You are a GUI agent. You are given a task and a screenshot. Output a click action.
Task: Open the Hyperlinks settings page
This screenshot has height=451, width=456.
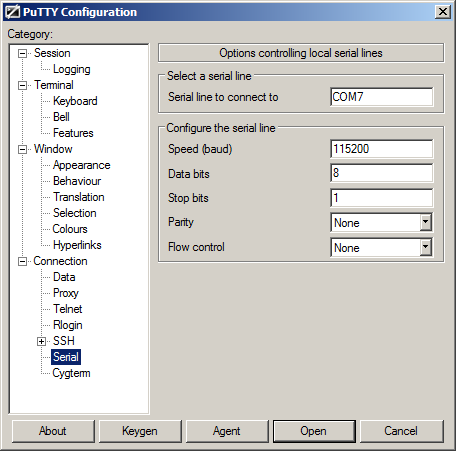tap(77, 245)
